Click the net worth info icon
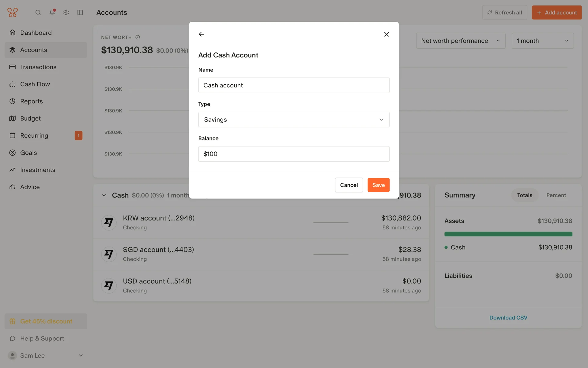Image resolution: width=588 pixels, height=368 pixels. [138, 37]
